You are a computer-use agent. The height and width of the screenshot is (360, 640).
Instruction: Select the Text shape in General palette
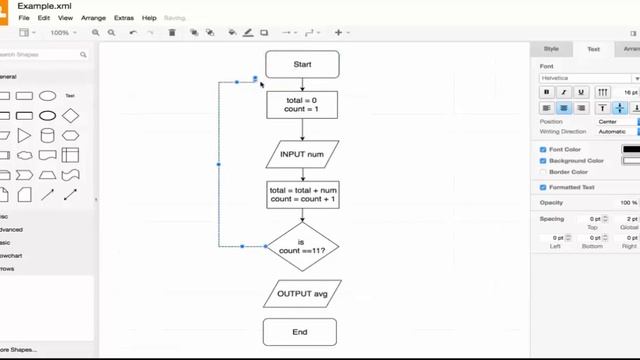point(70,96)
